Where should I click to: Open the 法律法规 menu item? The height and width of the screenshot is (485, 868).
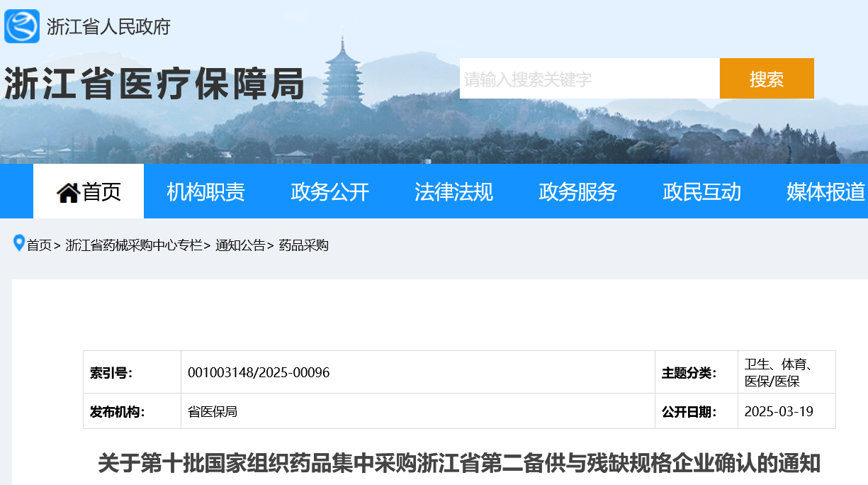pyautogui.click(x=453, y=191)
